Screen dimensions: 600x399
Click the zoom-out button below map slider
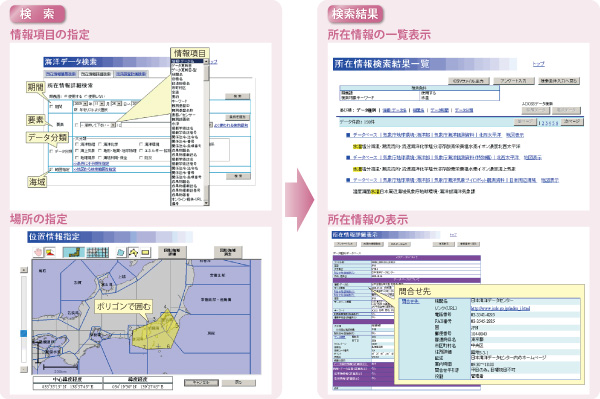click(x=24, y=369)
